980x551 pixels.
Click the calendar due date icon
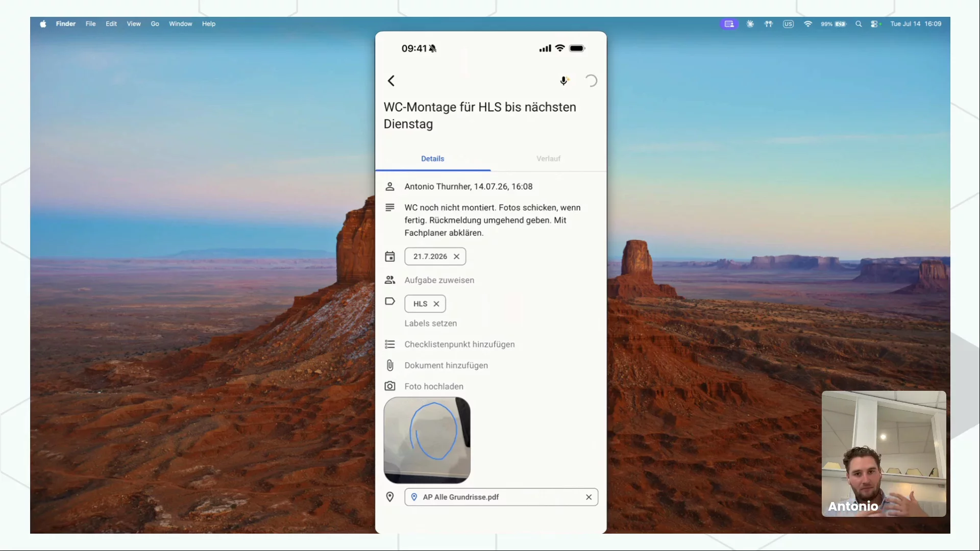[390, 257]
